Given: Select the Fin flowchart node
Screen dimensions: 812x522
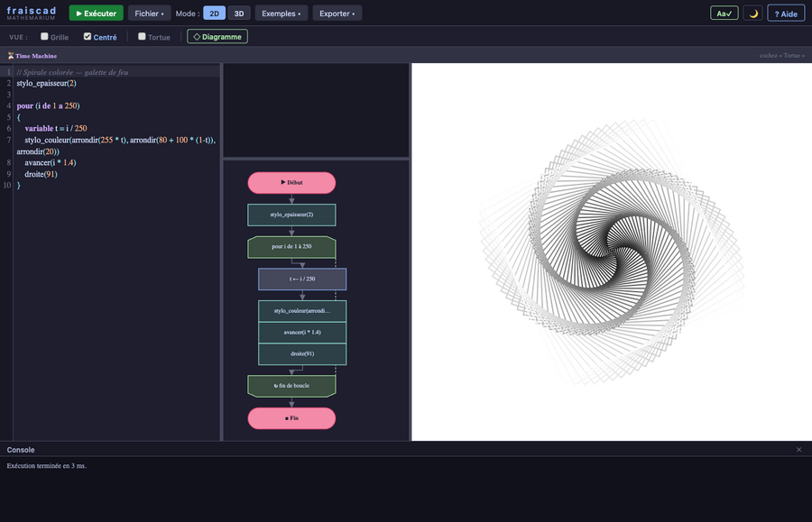Looking at the screenshot, I should (291, 418).
